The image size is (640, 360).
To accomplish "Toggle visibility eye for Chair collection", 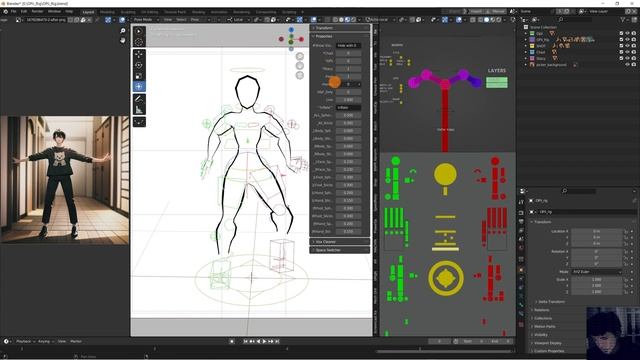I will tap(627, 52).
